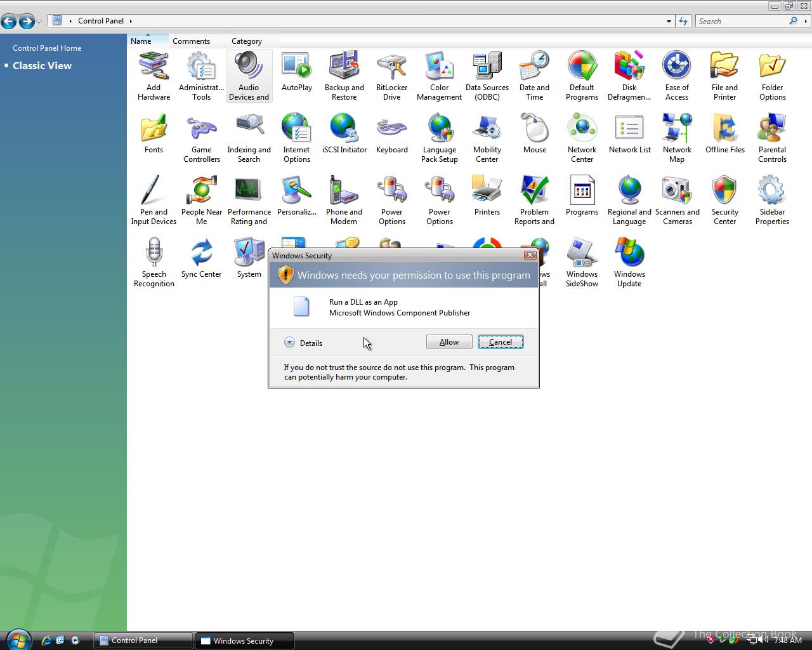Click Allow in Windows Security dialog
Screen dimensions: 812x650
tap(449, 342)
